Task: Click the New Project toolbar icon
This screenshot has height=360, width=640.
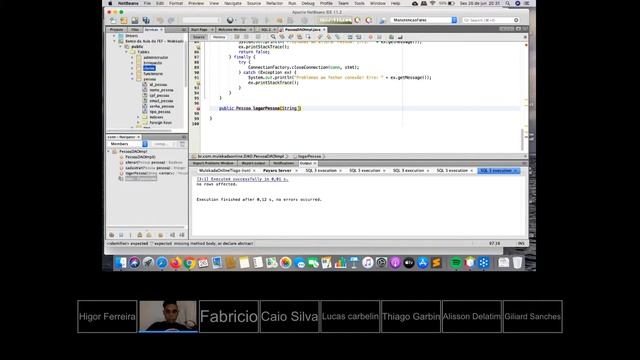Action: point(124,20)
